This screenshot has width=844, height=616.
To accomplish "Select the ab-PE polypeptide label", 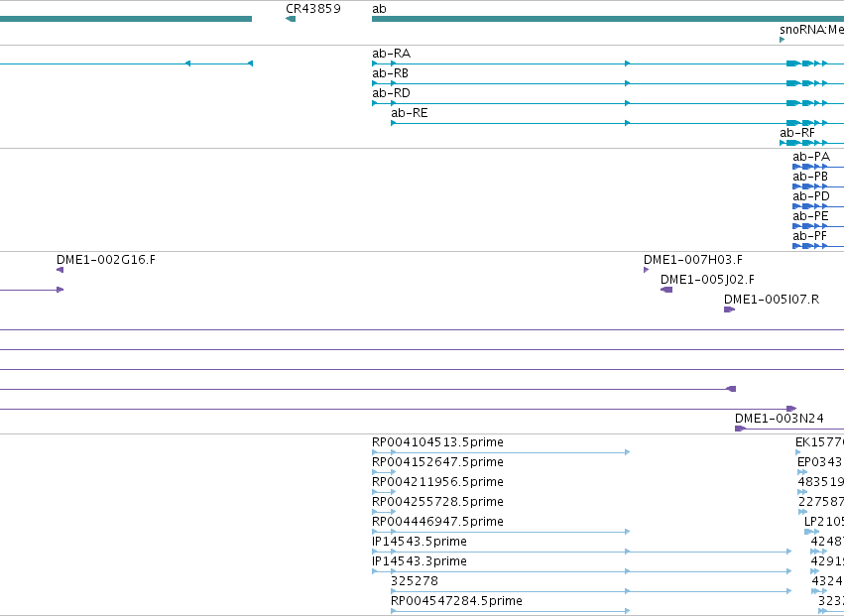I will pos(810,216).
